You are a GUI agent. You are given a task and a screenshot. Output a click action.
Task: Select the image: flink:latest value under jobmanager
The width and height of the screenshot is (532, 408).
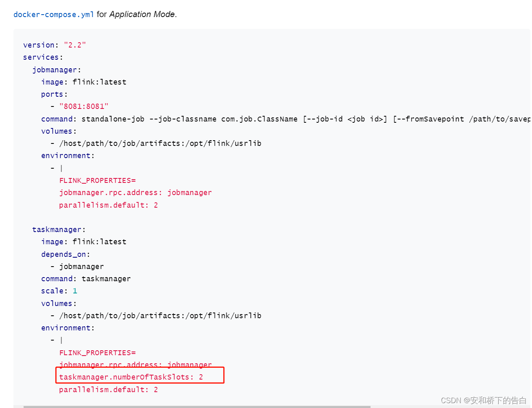pyautogui.click(x=99, y=82)
